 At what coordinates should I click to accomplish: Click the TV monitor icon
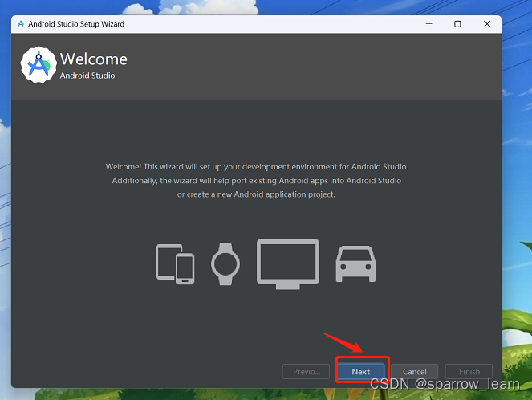288,264
